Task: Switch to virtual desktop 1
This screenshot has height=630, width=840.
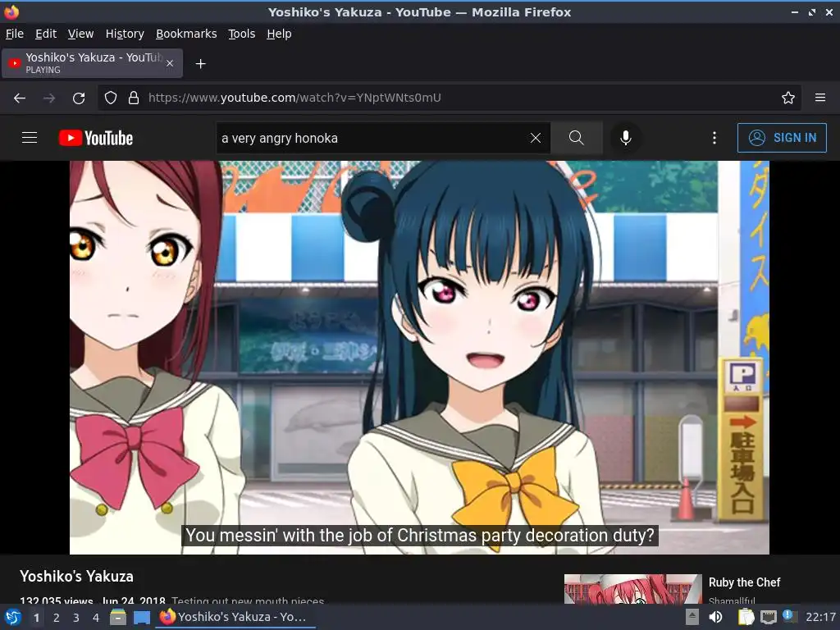Action: (x=36, y=618)
